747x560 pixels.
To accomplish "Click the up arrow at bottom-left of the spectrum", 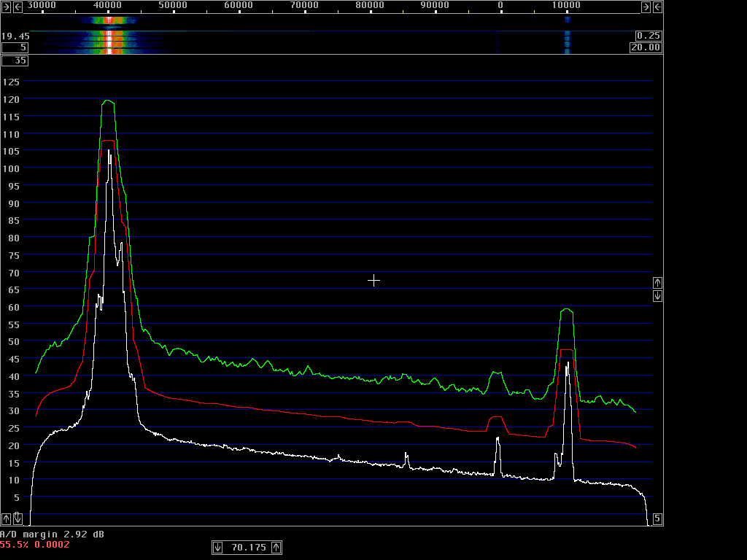I will [6, 518].
